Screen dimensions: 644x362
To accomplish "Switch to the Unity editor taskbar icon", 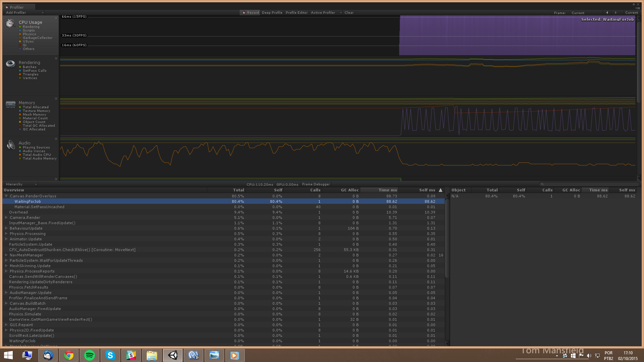I will (x=173, y=355).
